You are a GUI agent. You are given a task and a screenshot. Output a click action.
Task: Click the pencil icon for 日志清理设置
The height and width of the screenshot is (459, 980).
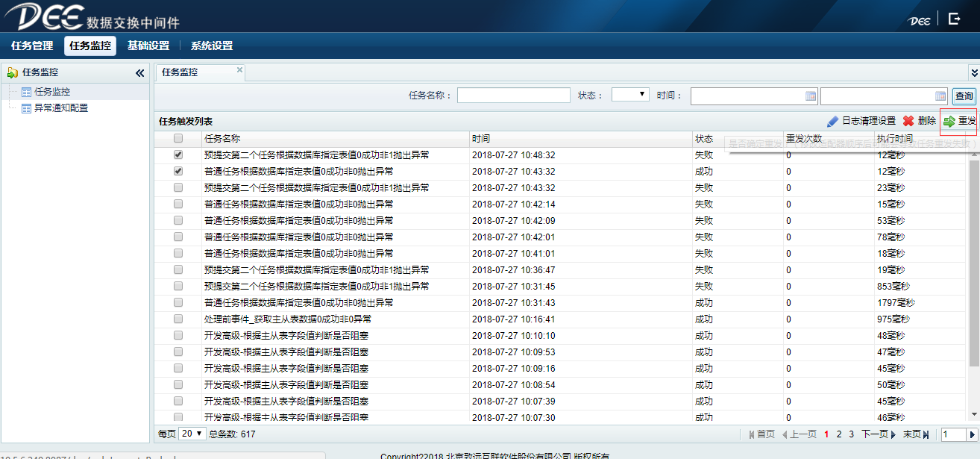832,121
